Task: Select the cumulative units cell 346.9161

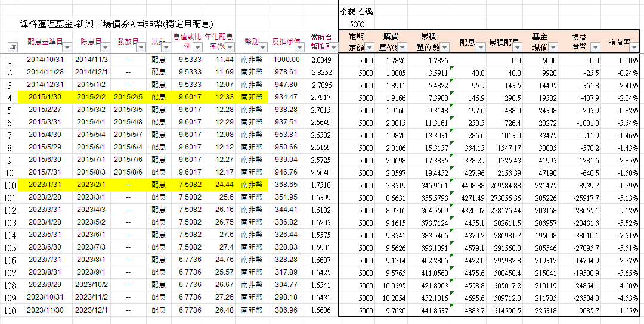Action: [428, 185]
